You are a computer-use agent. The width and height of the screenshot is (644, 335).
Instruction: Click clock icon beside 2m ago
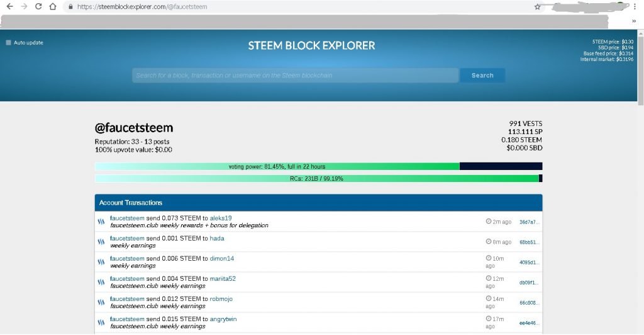click(x=488, y=221)
